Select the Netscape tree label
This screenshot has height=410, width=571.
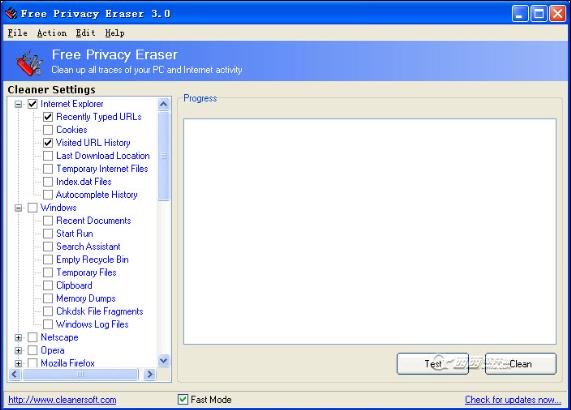tap(59, 338)
